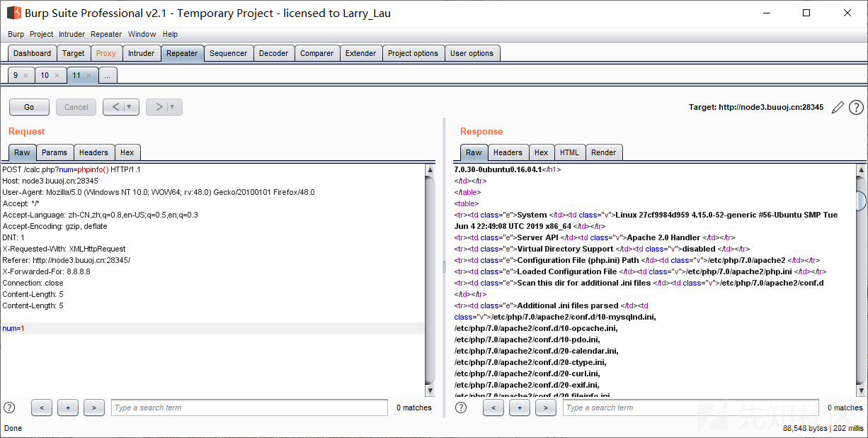Click the Request panel vertical scrollbar thumb

430,280
